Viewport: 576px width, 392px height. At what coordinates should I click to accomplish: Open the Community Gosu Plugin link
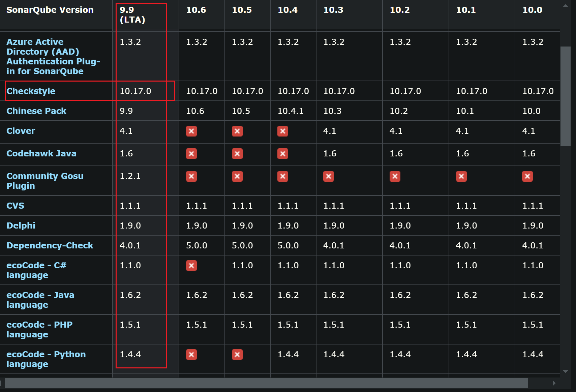45,181
